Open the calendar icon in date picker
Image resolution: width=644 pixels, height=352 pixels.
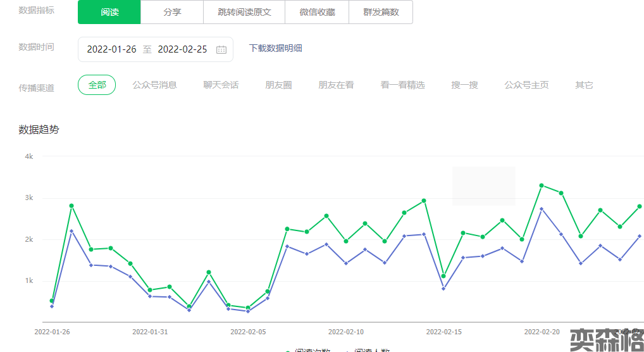[x=221, y=49]
